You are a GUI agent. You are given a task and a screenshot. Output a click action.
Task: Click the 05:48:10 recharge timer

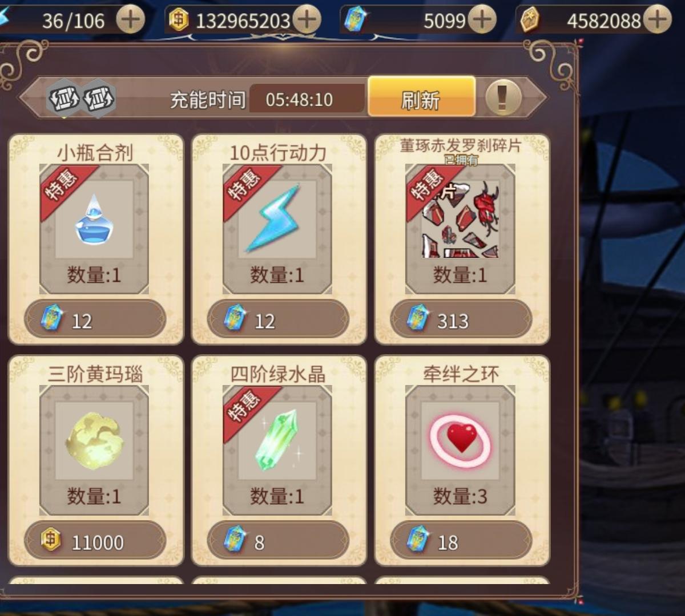tap(299, 100)
